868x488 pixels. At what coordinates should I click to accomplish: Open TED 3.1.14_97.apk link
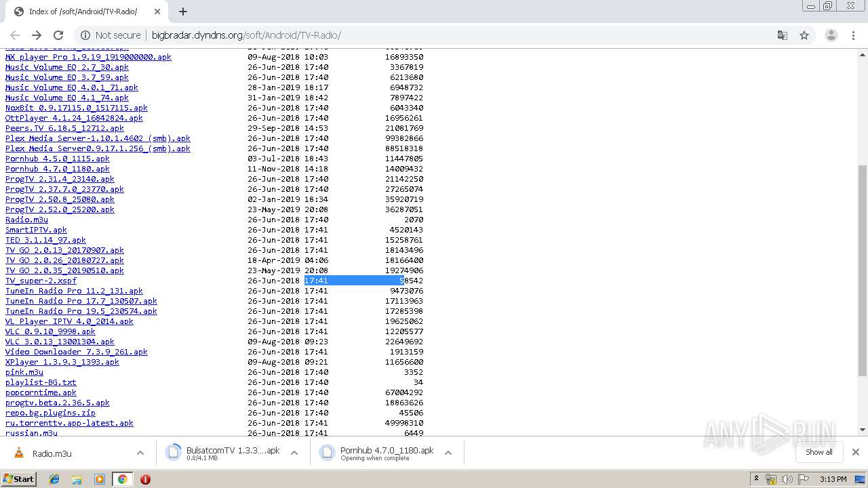[45, 240]
